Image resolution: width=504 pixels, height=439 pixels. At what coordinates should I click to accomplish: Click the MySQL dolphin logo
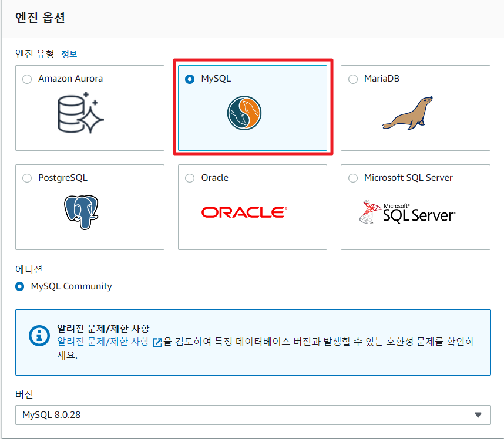click(244, 113)
